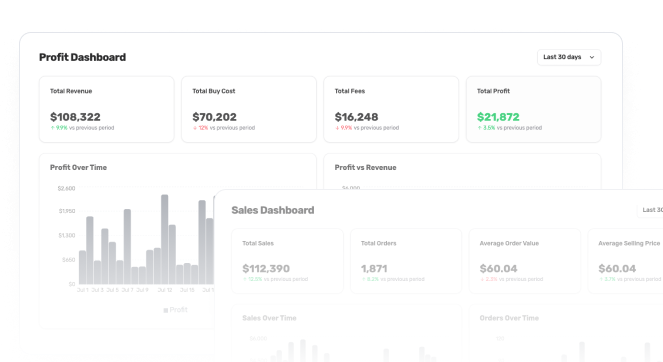Select the Average Order Value label
663x362 pixels.
point(509,243)
